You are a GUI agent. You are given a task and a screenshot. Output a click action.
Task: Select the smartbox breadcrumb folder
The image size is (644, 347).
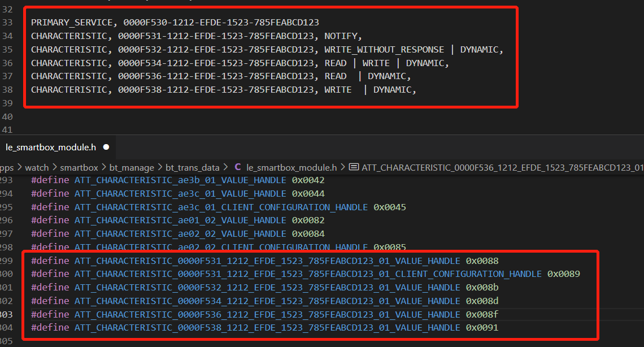pyautogui.click(x=79, y=167)
